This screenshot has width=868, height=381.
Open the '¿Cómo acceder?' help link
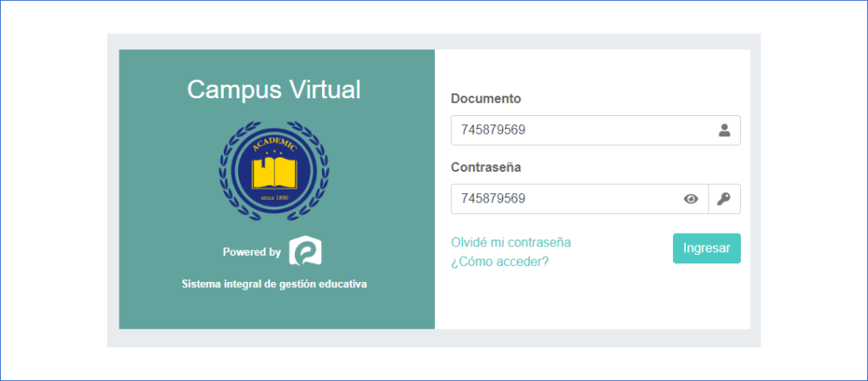[x=499, y=262]
